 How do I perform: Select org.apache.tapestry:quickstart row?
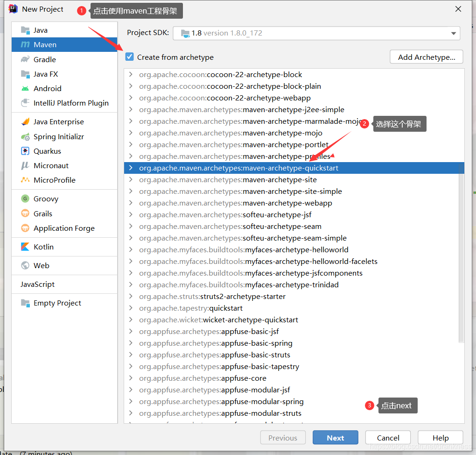tap(294, 308)
